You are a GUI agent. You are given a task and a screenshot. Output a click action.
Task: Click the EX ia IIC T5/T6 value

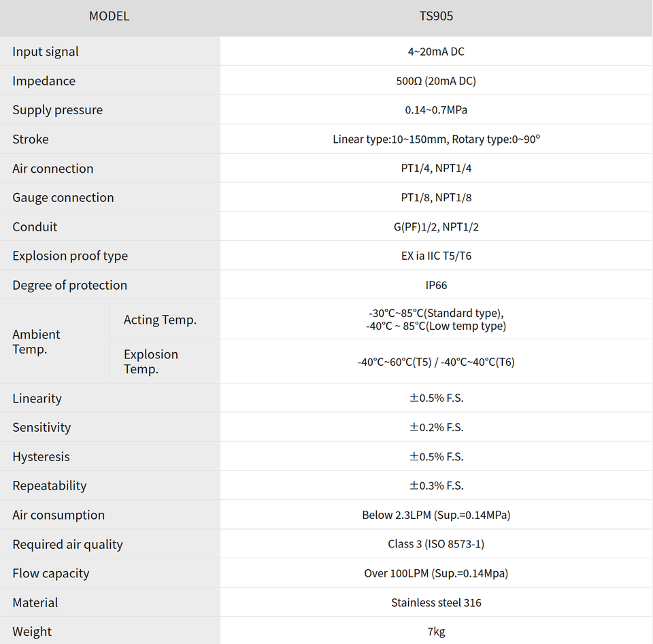pyautogui.click(x=436, y=256)
